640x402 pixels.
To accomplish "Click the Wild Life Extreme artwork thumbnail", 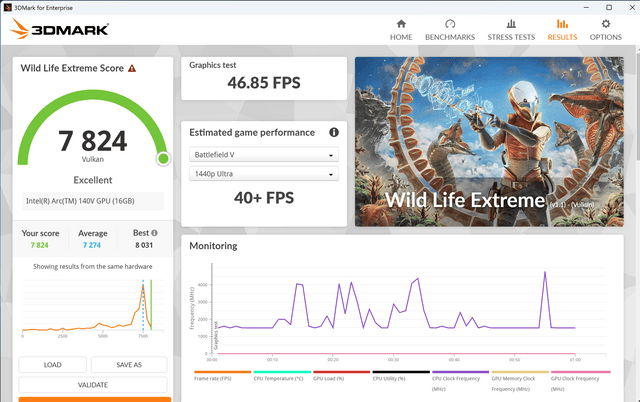I will 489,142.
